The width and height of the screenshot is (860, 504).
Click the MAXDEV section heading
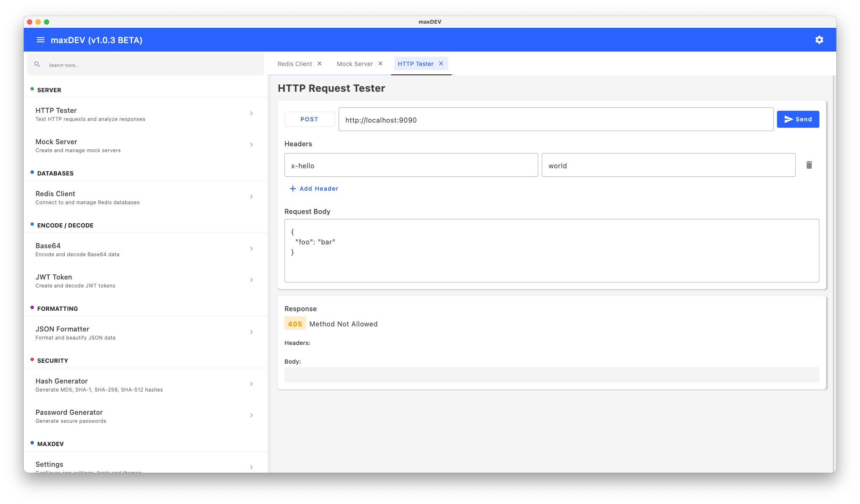(x=50, y=444)
